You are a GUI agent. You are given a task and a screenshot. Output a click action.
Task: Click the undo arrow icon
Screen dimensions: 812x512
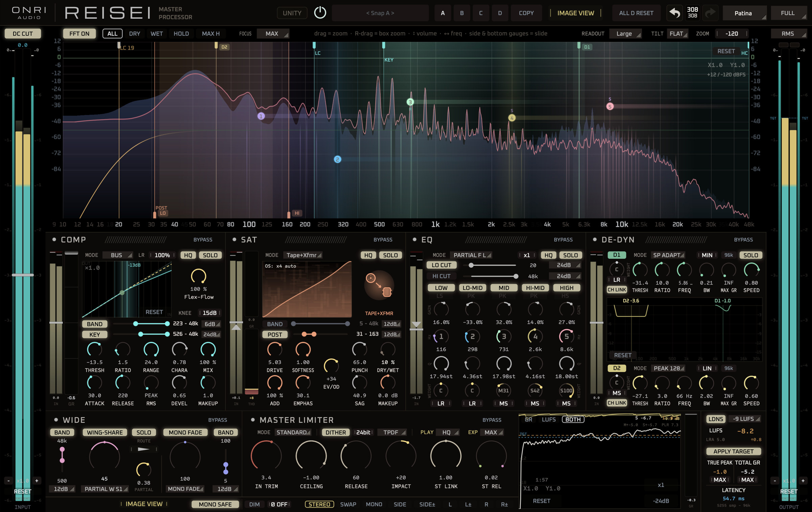675,13
